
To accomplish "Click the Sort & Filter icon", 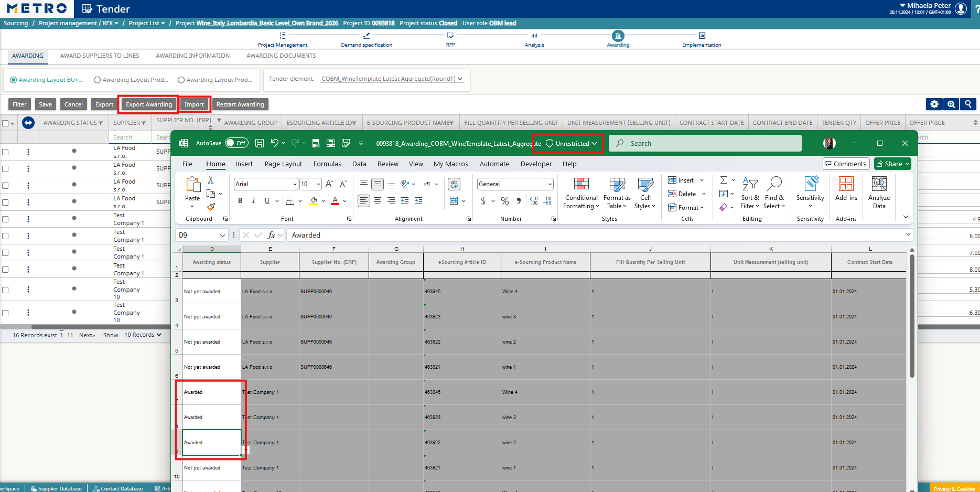I will click(750, 192).
